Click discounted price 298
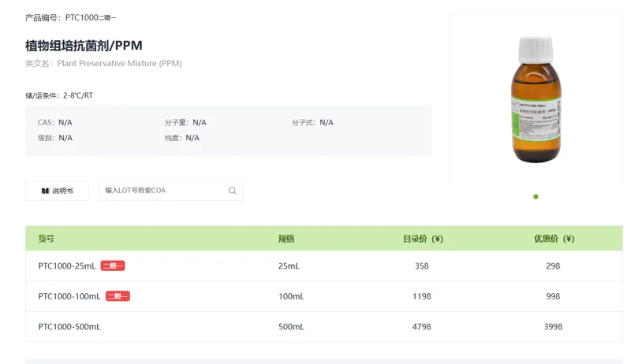 pyautogui.click(x=553, y=266)
